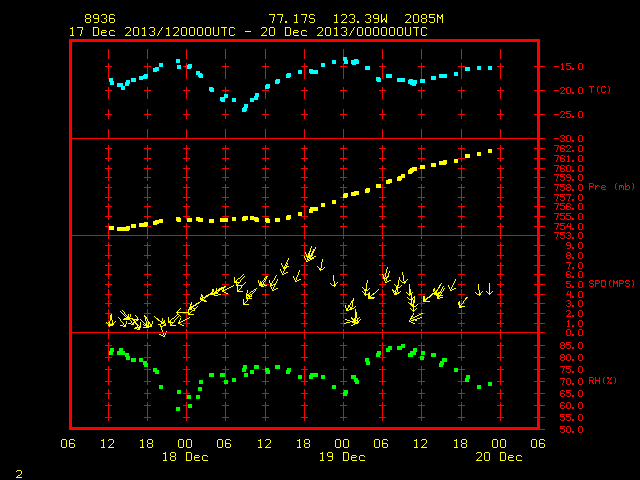Click the 9.0 wind speed tick label
This screenshot has height=480, width=640.
(x=574, y=246)
